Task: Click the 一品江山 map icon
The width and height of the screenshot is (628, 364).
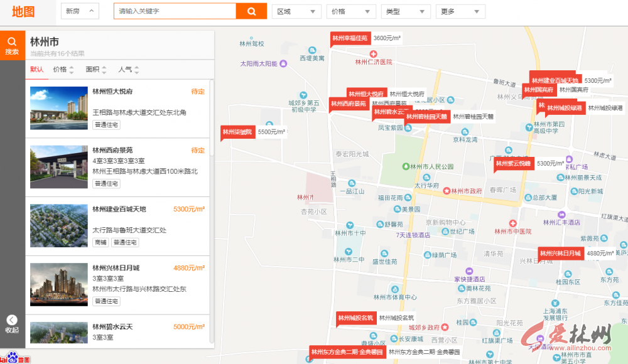Action: tap(351, 183)
